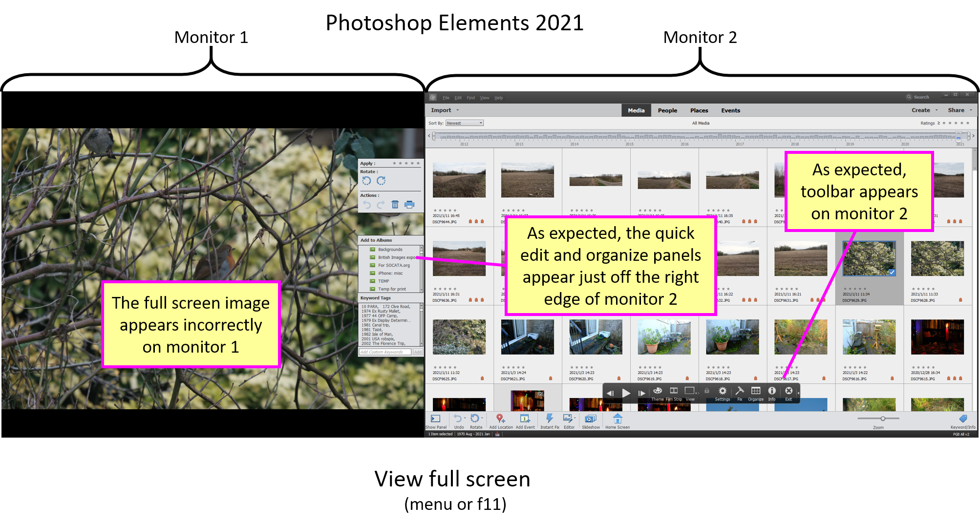Click the Add Location pin icon

500,419
